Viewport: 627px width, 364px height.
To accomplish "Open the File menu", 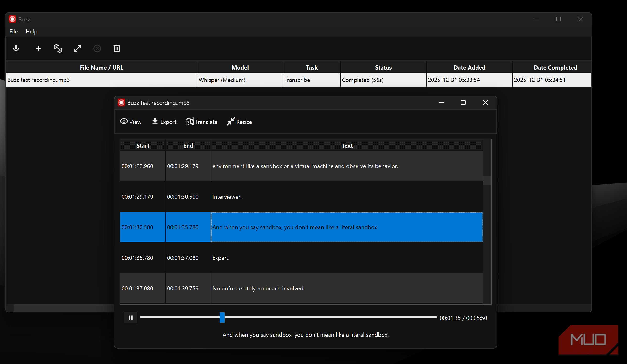I will [13, 31].
